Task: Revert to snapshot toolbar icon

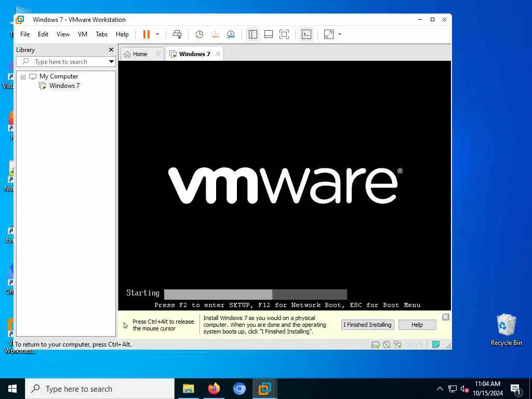Action: coord(215,34)
